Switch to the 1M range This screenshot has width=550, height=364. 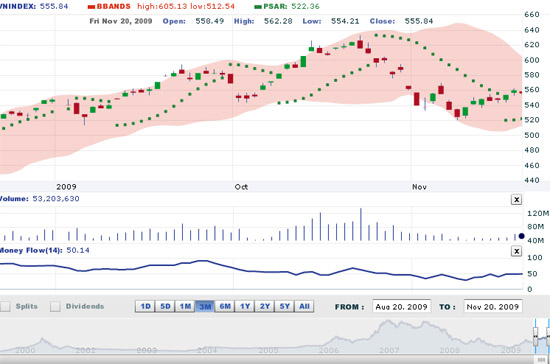coord(185,306)
